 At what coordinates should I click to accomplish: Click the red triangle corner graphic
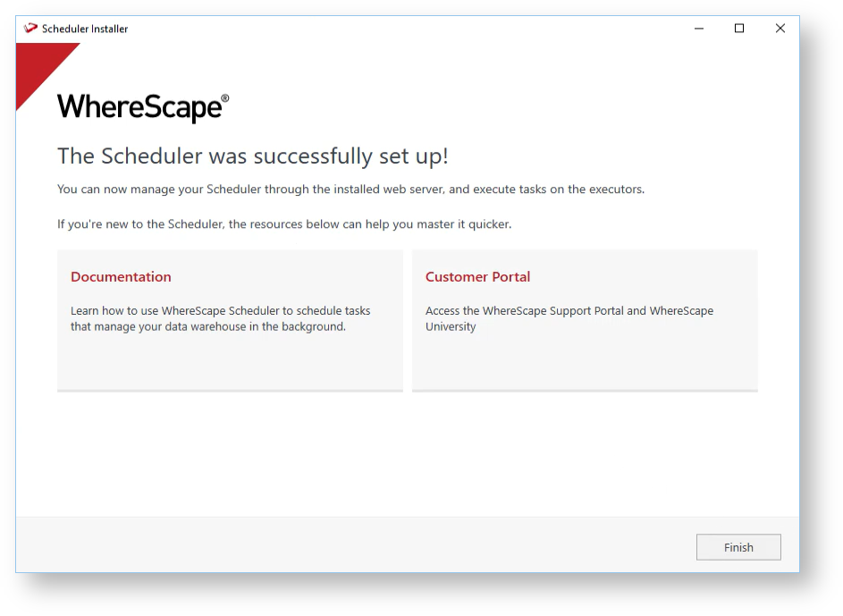tap(38, 67)
